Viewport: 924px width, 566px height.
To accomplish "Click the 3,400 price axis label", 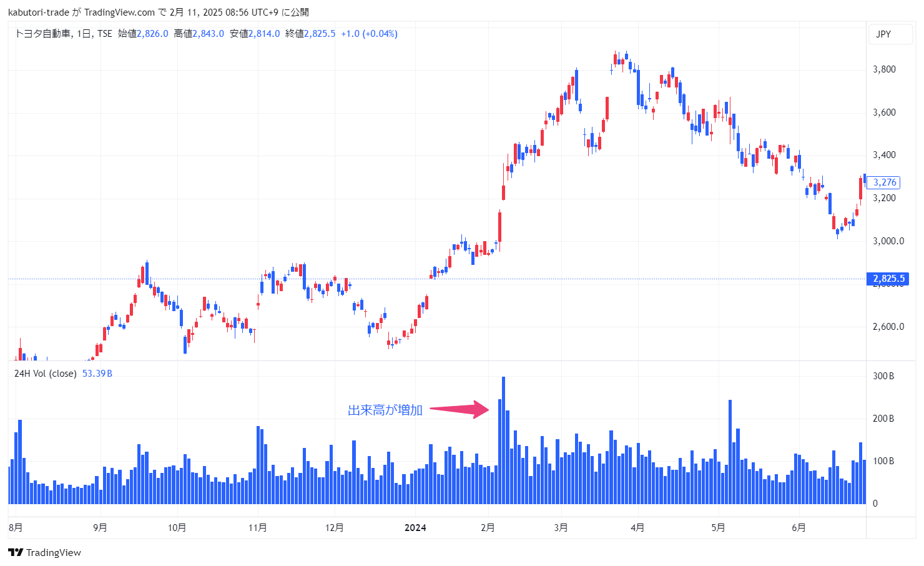I will click(x=884, y=155).
